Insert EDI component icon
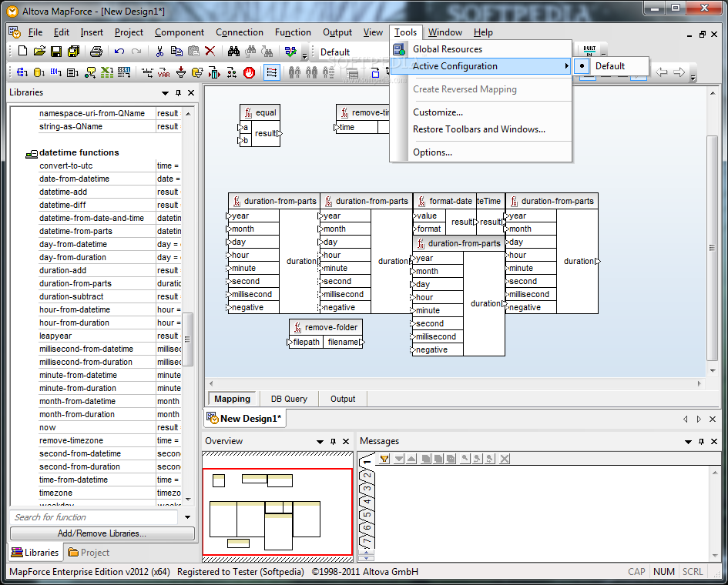The image size is (728, 585). 56,72
